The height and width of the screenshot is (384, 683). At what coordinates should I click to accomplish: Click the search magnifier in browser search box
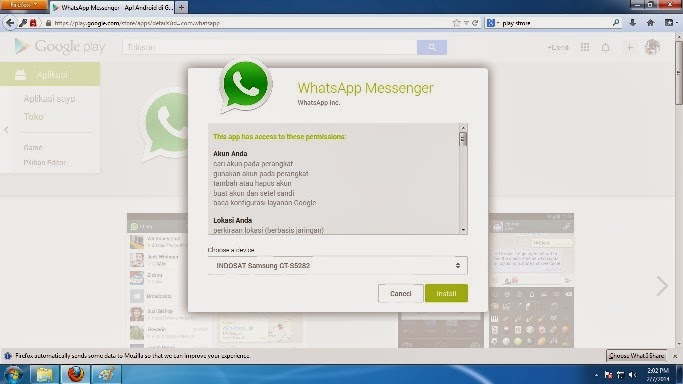click(615, 23)
